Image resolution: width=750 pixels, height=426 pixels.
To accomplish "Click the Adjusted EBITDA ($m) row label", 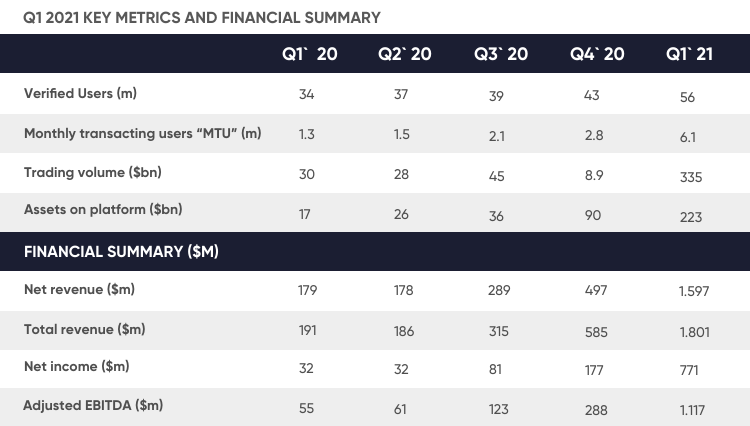I will coord(93,405).
